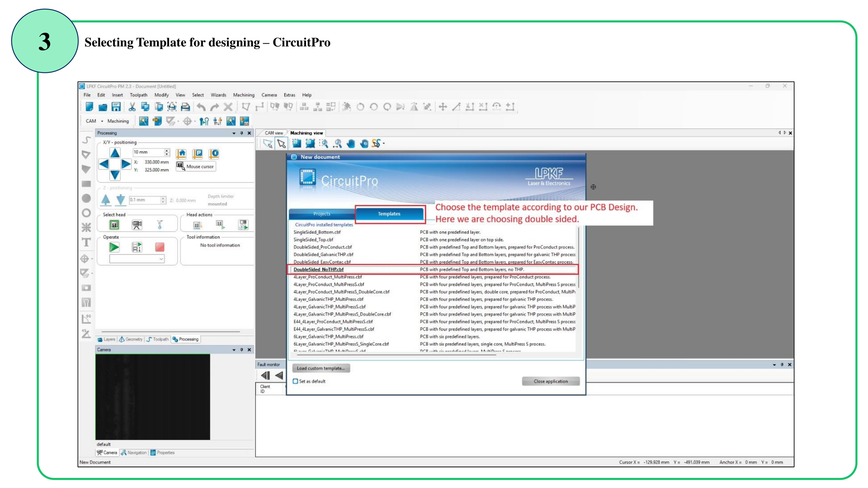The width and height of the screenshot is (868, 488).
Task: Switch to the Projects tab in New document
Action: pyautogui.click(x=322, y=214)
